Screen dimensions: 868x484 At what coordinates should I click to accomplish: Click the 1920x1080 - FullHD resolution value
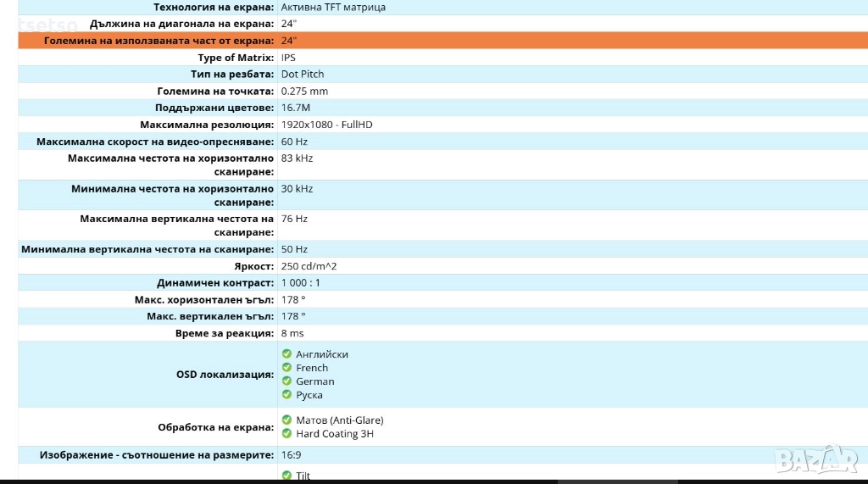(x=326, y=125)
